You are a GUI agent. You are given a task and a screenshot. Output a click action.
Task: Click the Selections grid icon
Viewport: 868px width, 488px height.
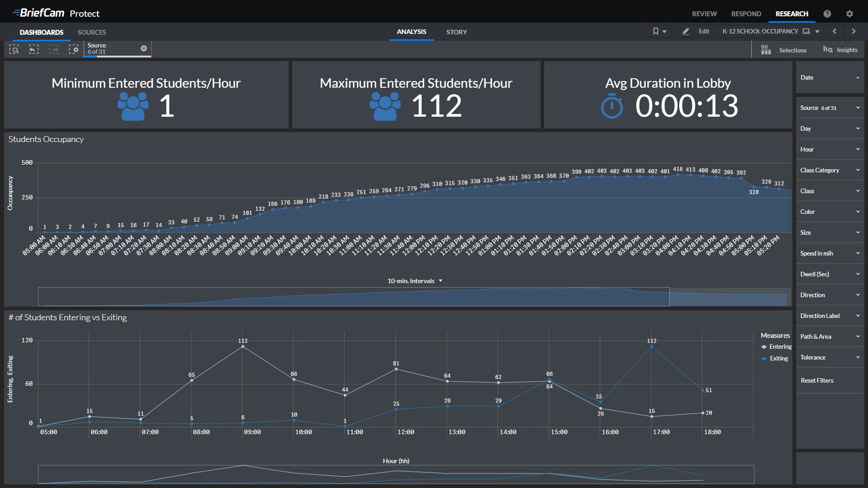tap(765, 50)
